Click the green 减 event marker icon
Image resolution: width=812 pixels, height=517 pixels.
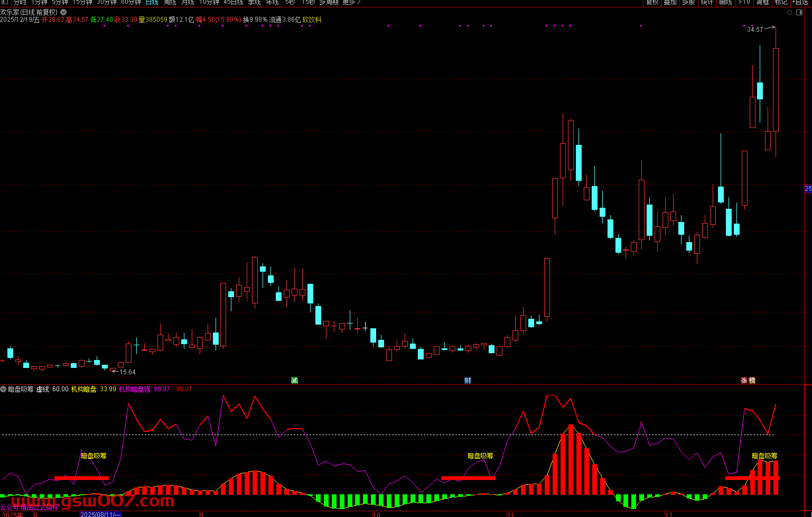point(294,381)
